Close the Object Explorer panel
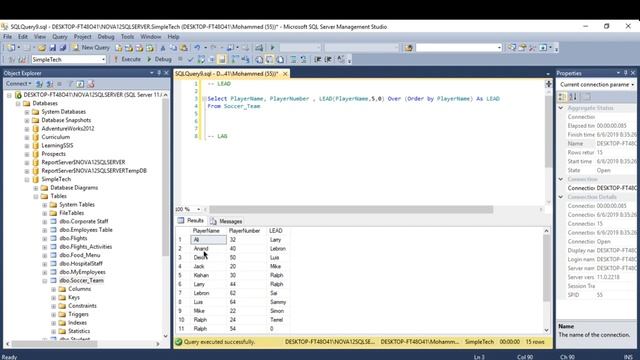640x360 pixels. pyautogui.click(x=166, y=73)
